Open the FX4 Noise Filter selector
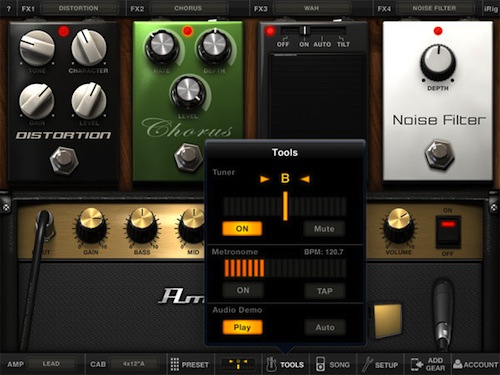This screenshot has width=500, height=375. (434, 8)
